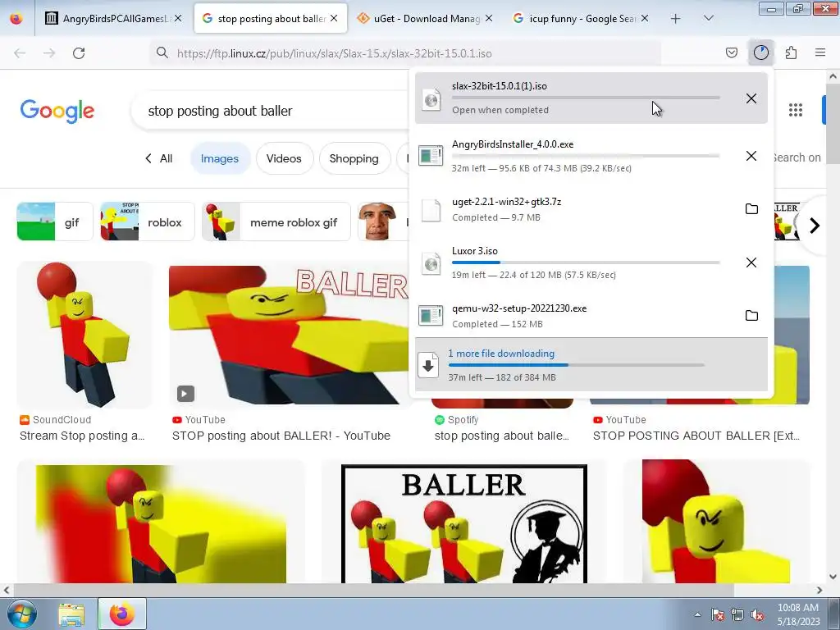This screenshot has width=840, height=630.
Task: Cancel the slax-32bit-15.0.1(1).iso download
Action: (751, 98)
